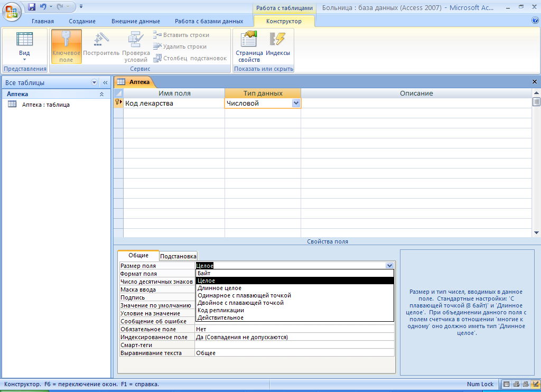Click the Имя поля column header
The image size is (541, 392).
(x=174, y=93)
